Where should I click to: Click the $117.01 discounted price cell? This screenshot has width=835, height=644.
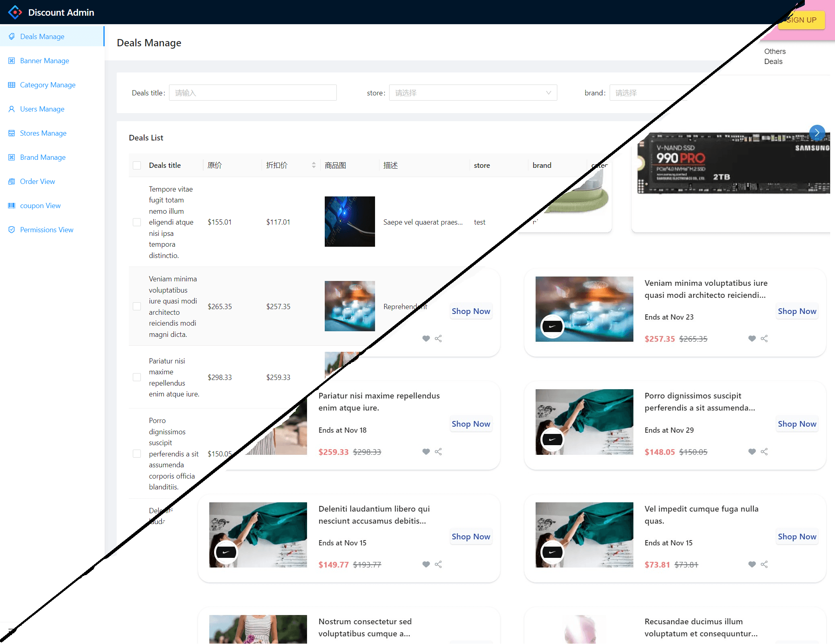click(x=278, y=222)
